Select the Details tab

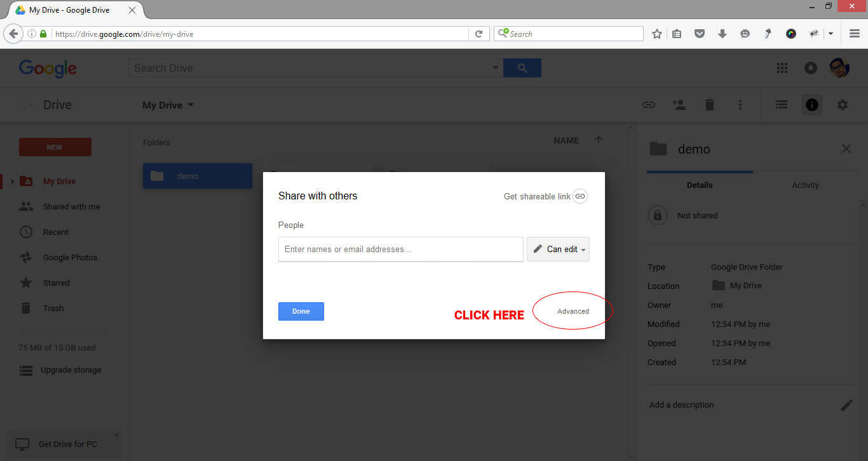[700, 185]
